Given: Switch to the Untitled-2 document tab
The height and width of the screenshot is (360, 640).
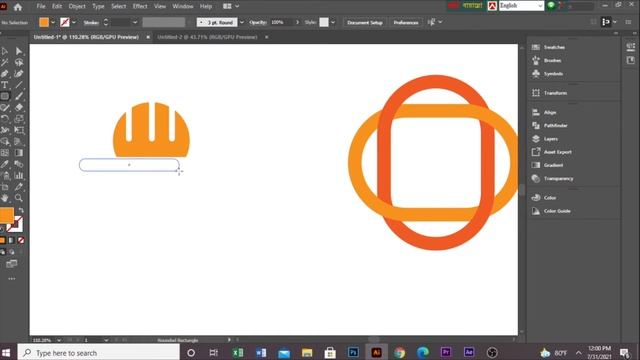Looking at the screenshot, I should point(207,37).
